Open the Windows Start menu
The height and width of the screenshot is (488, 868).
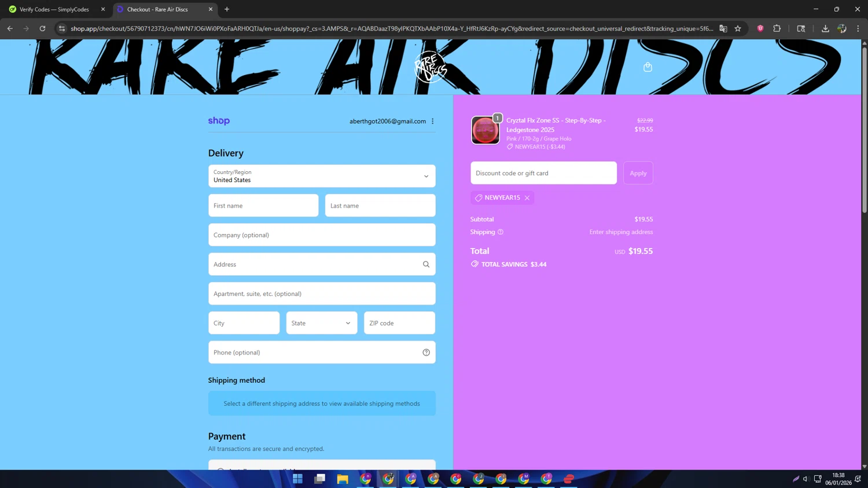[x=297, y=479]
